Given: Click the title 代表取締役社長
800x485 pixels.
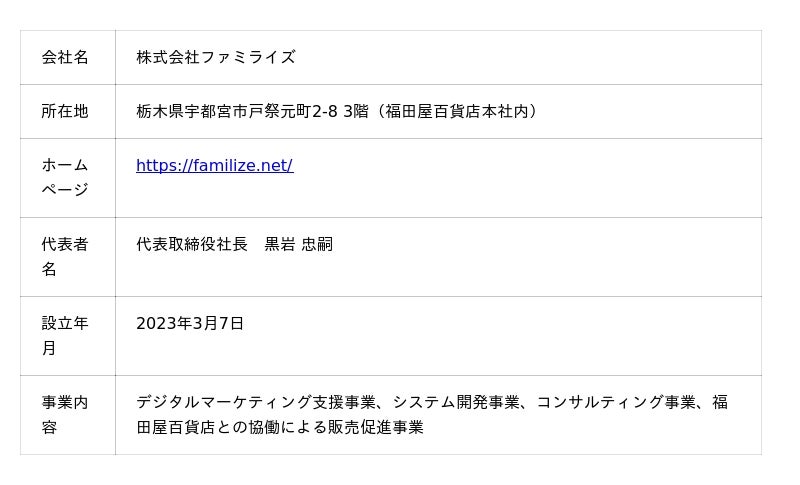Looking at the screenshot, I should click(x=192, y=244).
